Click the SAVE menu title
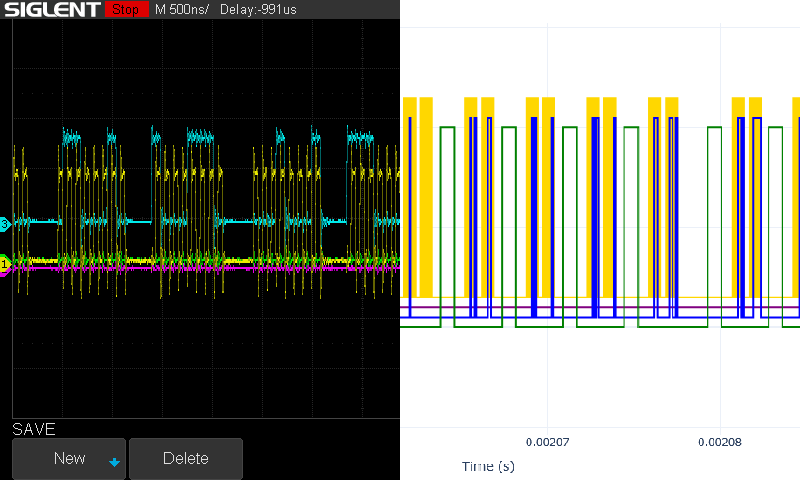 pos(34,429)
